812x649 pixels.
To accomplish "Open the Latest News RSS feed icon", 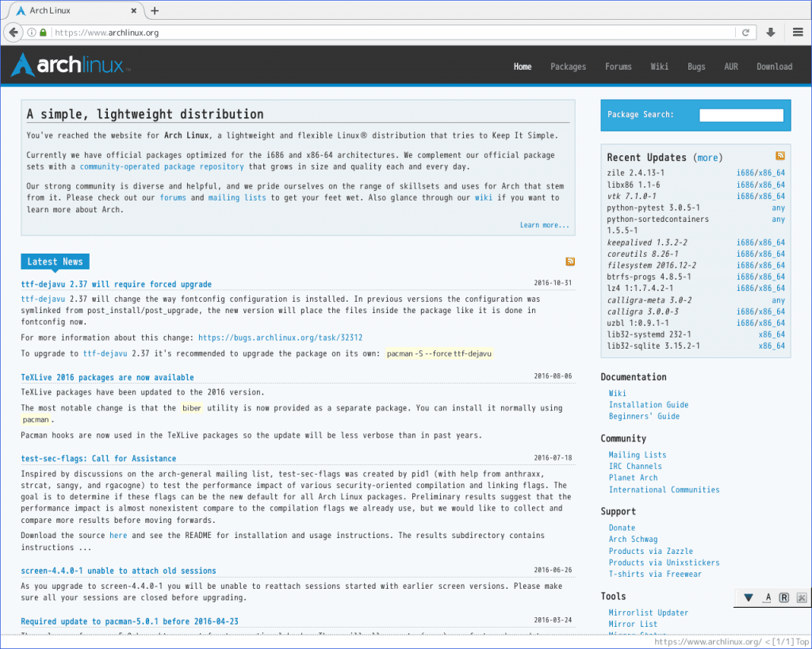I will pyautogui.click(x=569, y=261).
